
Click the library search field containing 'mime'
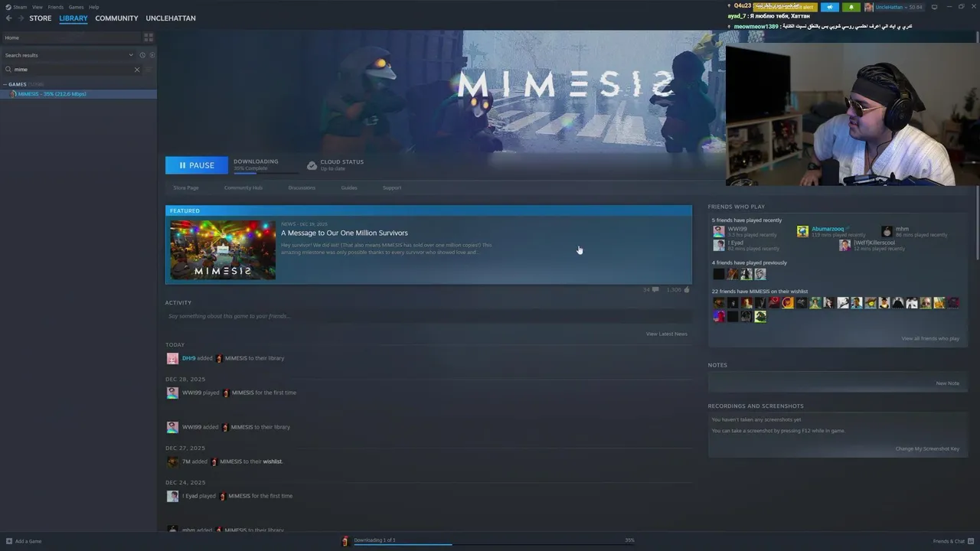(x=73, y=70)
